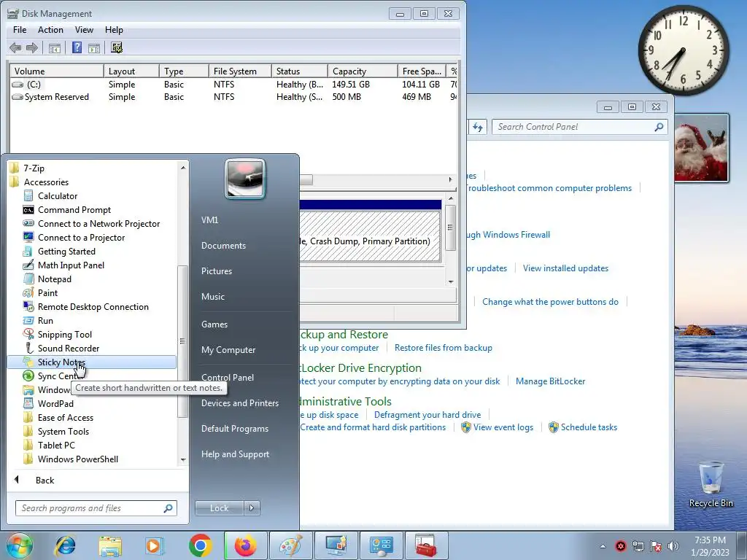This screenshot has width=747, height=560.
Task: Click the Forward arrow in Disk Management toolbar
Action: pyautogui.click(x=32, y=47)
